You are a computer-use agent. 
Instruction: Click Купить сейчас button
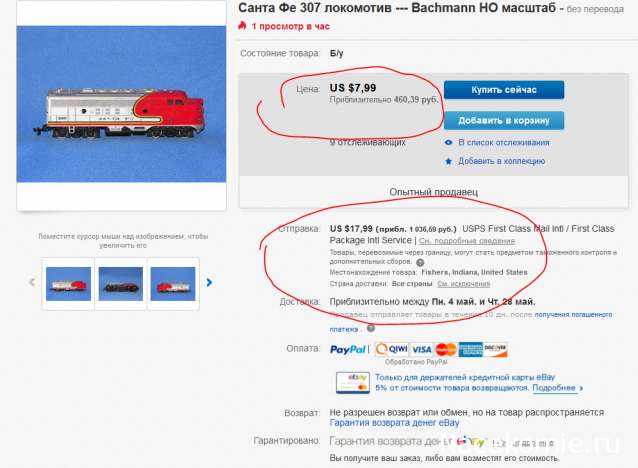tap(504, 90)
